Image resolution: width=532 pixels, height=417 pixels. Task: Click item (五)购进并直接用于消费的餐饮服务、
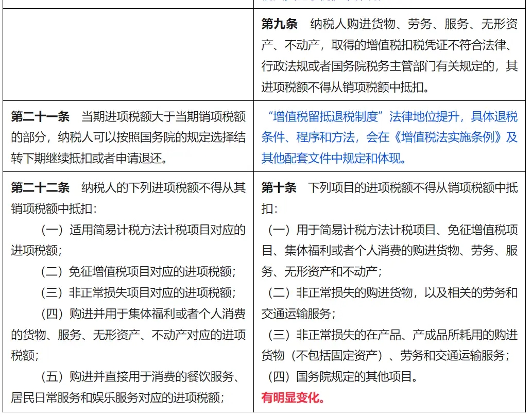click(x=141, y=377)
